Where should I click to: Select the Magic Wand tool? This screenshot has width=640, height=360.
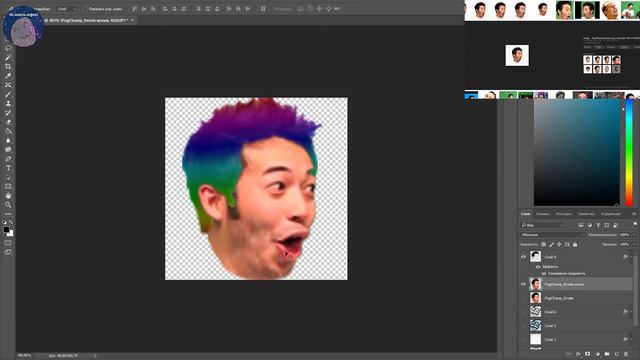coord(8,58)
